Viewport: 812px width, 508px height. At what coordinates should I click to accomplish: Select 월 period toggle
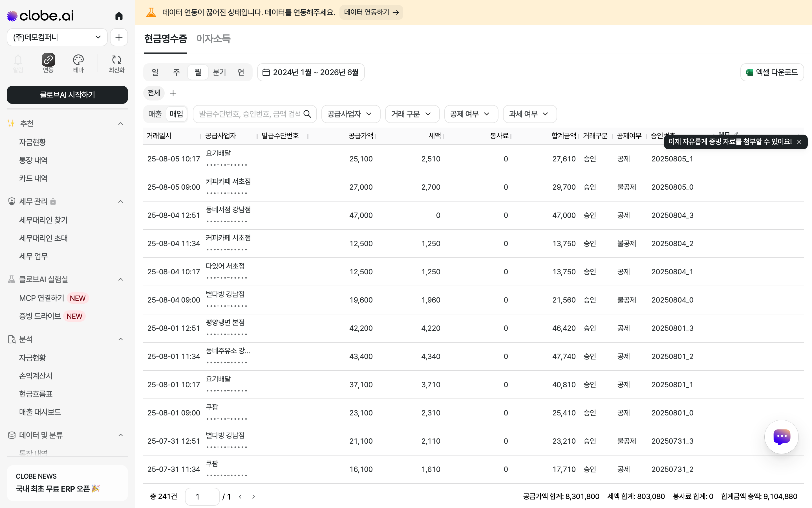198,72
